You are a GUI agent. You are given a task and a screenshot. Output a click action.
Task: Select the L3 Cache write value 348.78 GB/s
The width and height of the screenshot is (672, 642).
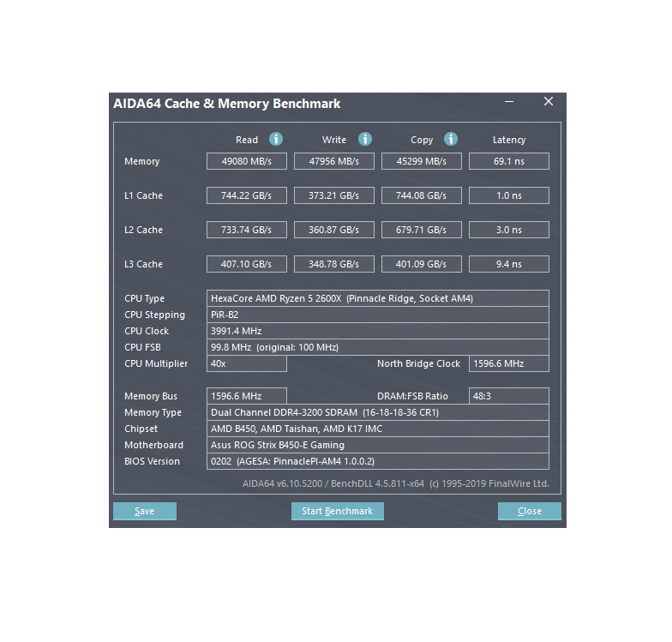point(334,264)
